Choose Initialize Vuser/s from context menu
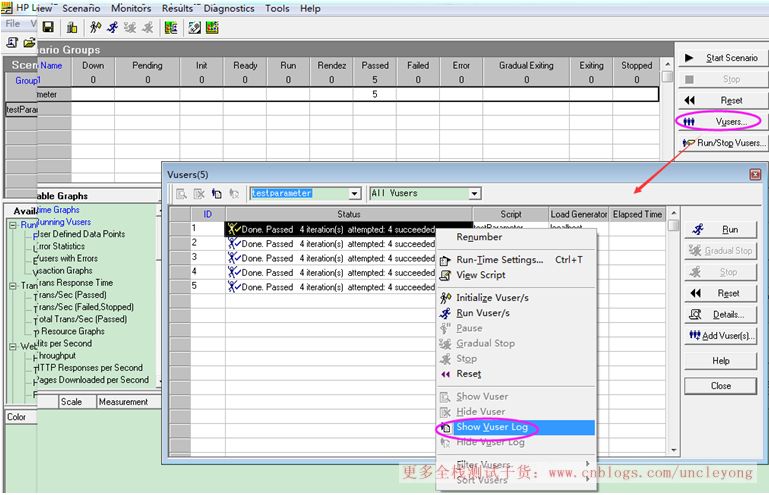The image size is (769, 495). click(x=516, y=298)
